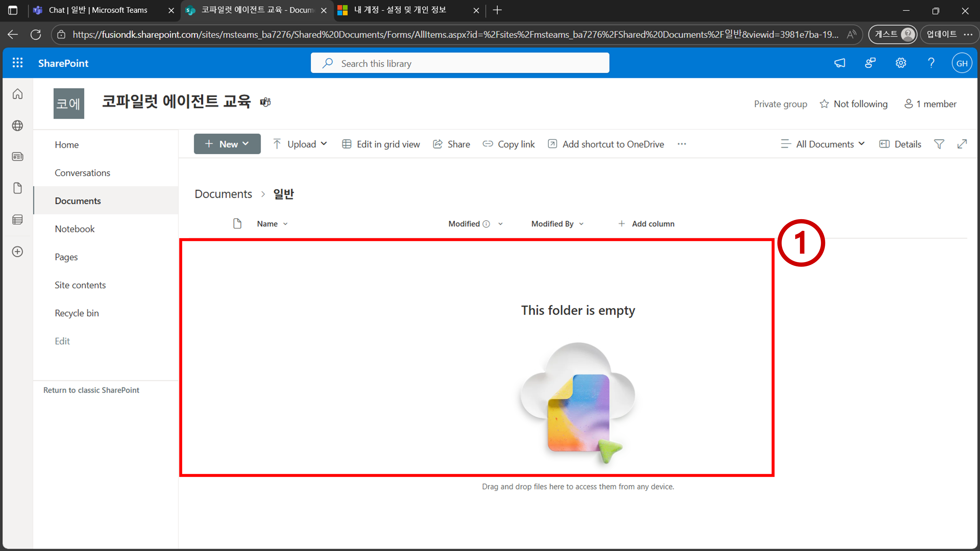The height and width of the screenshot is (551, 980).
Task: Expand content with the diagonal arrows icon
Action: click(962, 144)
